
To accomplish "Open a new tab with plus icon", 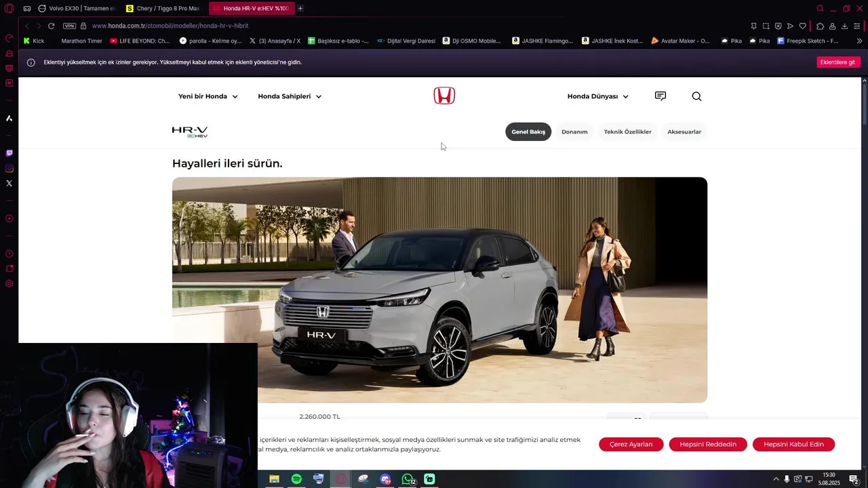I will (300, 8).
